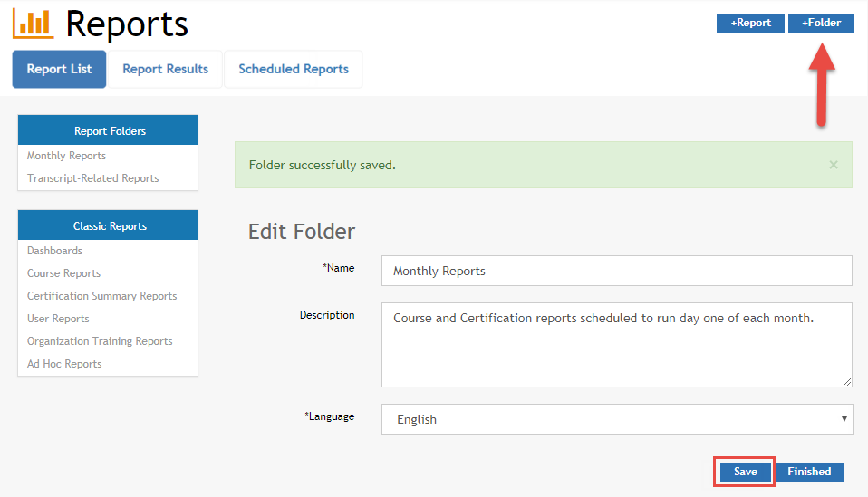Click the Reports bar chart logo icon
Screen dimensions: 868x497
33,24
